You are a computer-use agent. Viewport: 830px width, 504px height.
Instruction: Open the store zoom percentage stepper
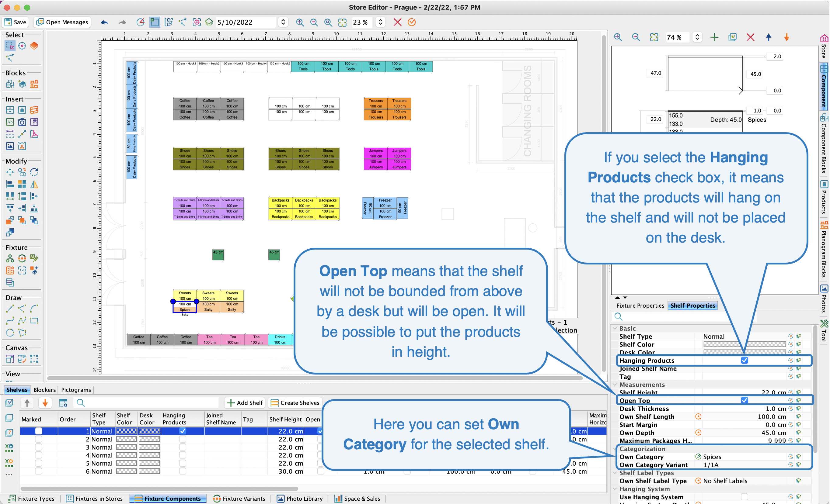[x=380, y=22]
